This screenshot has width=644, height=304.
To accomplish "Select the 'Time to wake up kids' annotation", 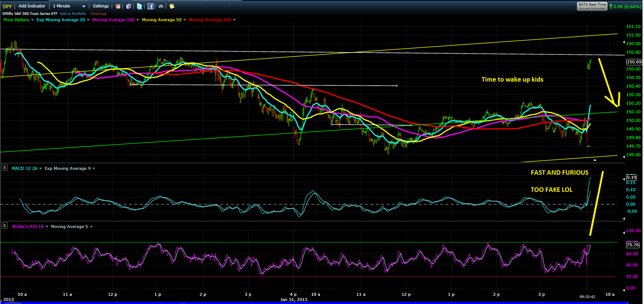I will point(512,79).
